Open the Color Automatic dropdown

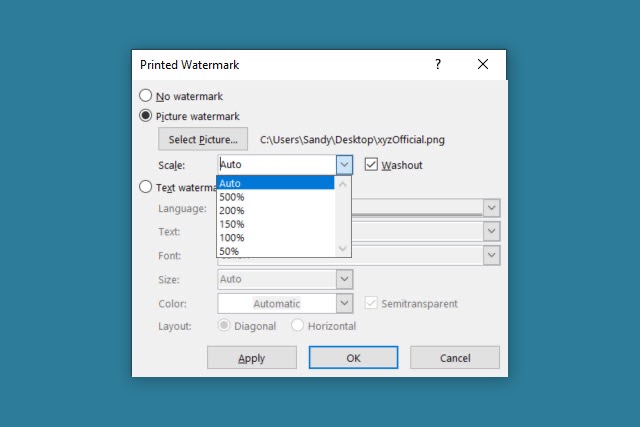tap(344, 303)
